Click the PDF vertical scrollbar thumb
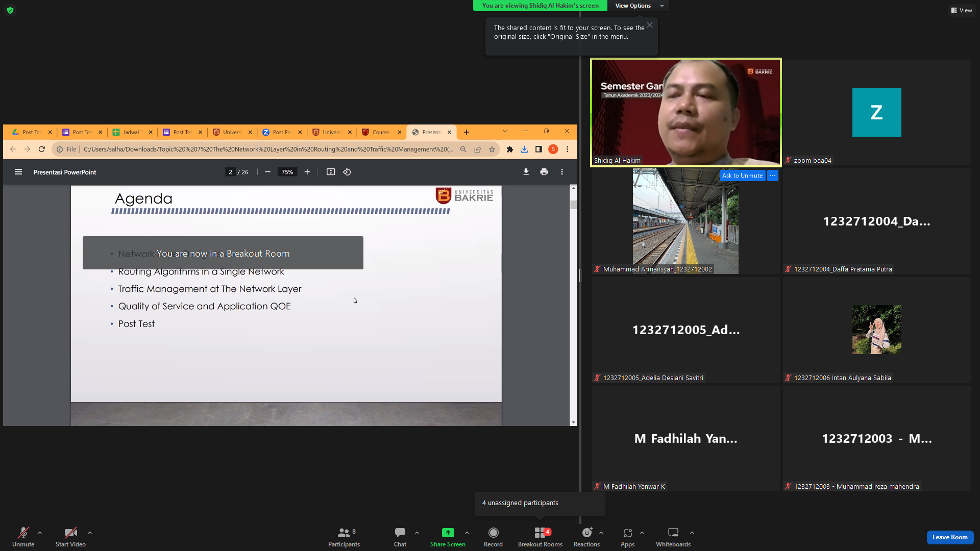The height and width of the screenshot is (551, 980). 574,205
